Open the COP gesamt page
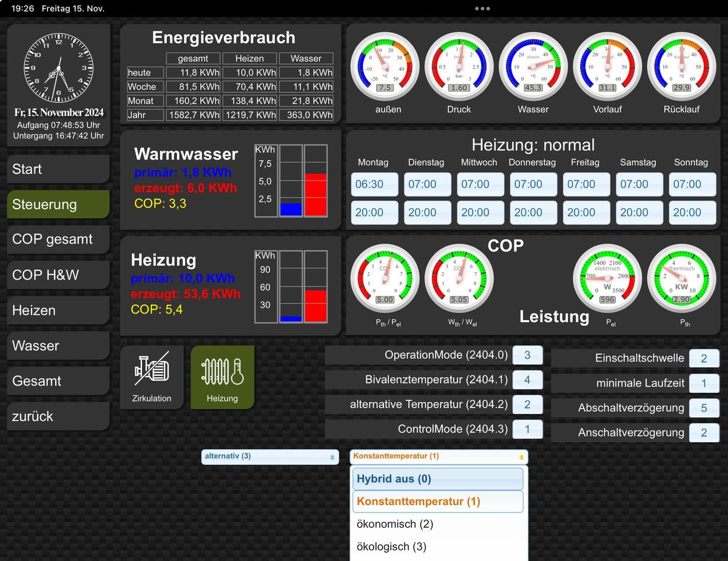This screenshot has width=728, height=561. point(58,240)
